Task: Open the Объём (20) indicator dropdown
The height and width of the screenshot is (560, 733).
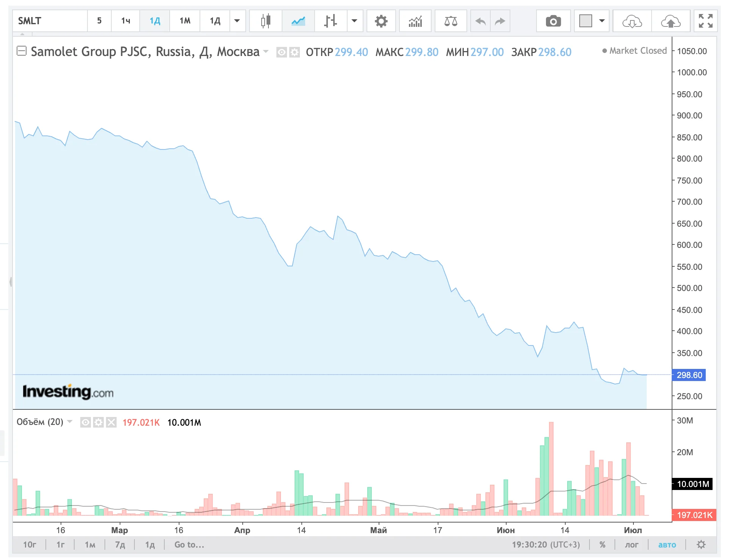Action: click(x=70, y=422)
